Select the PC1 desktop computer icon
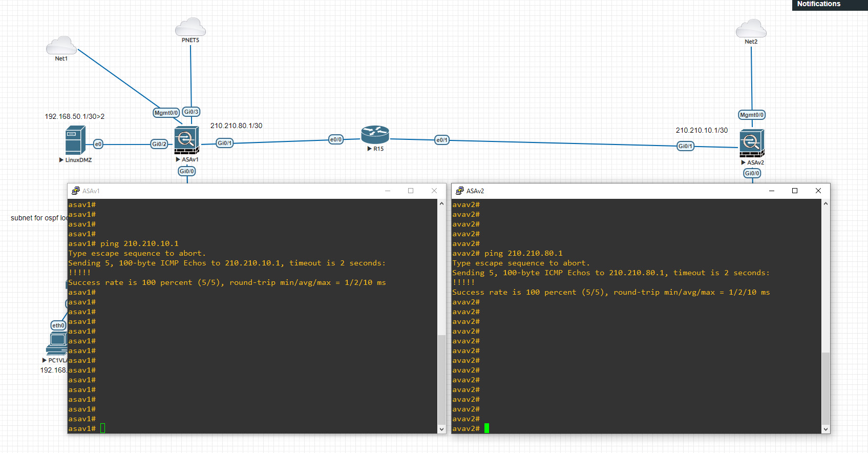This screenshot has width=868, height=453. (x=57, y=344)
